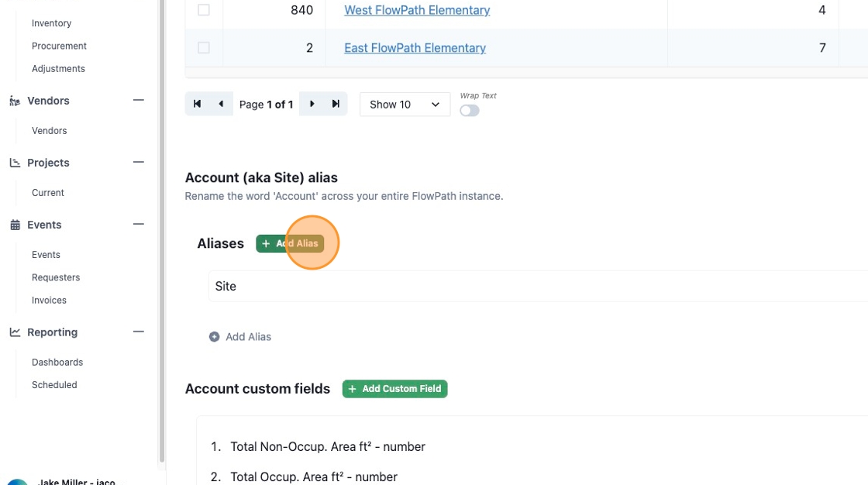Click the Reporting graph icon

(15, 332)
